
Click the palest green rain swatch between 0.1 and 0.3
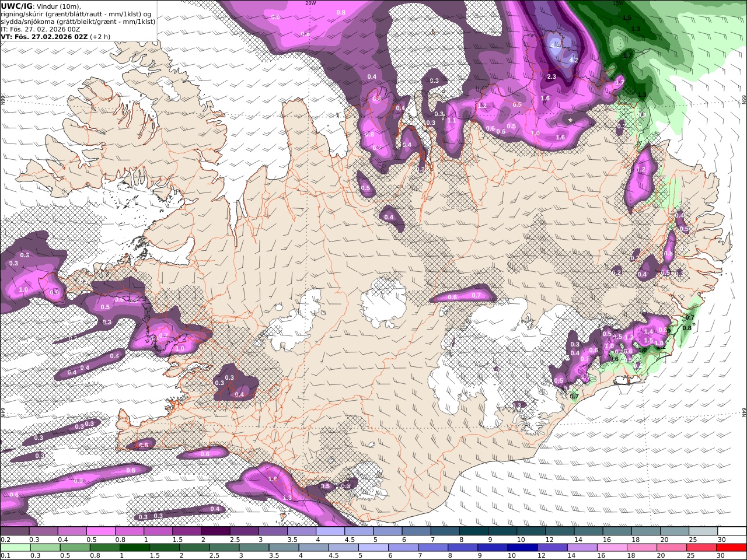tap(15, 548)
